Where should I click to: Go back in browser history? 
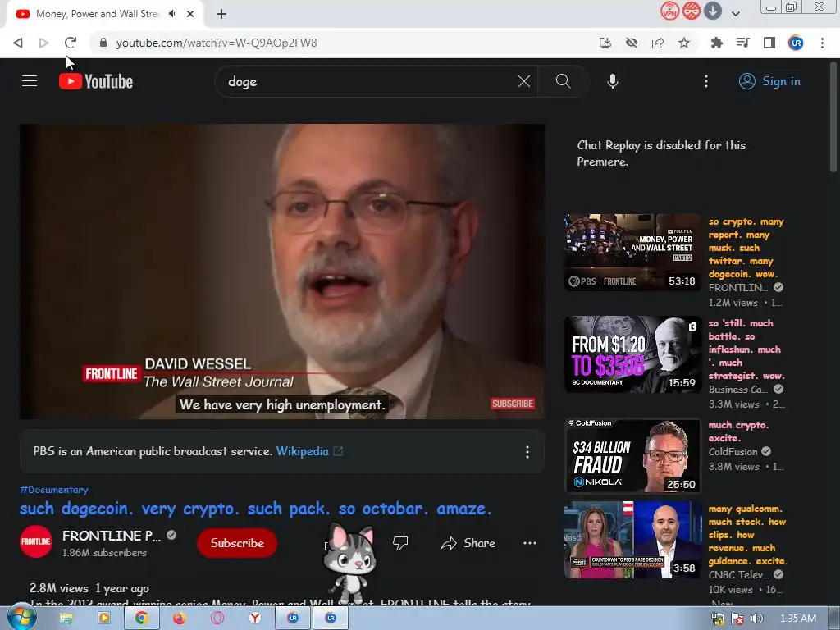pos(18,43)
